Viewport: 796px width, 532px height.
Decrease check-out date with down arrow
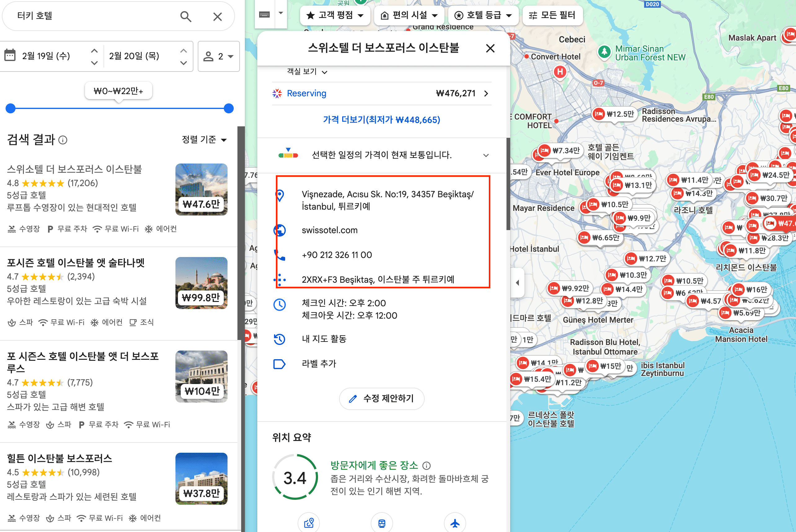184,63
